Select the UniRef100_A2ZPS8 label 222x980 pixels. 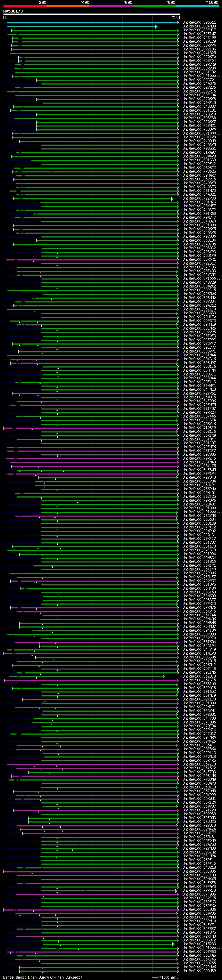coord(199,199)
